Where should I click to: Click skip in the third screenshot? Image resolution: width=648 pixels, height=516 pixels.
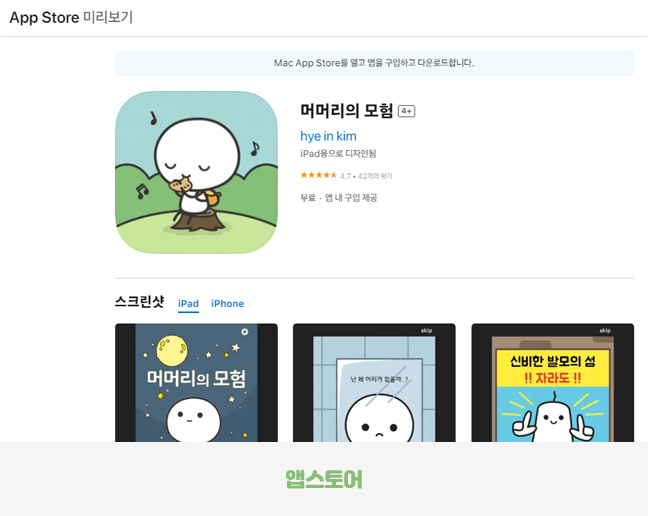[605, 330]
